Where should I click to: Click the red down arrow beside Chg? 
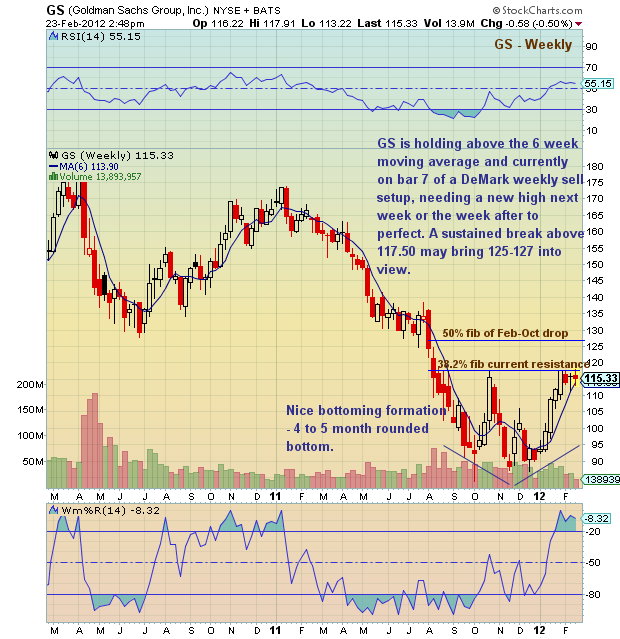[x=578, y=24]
